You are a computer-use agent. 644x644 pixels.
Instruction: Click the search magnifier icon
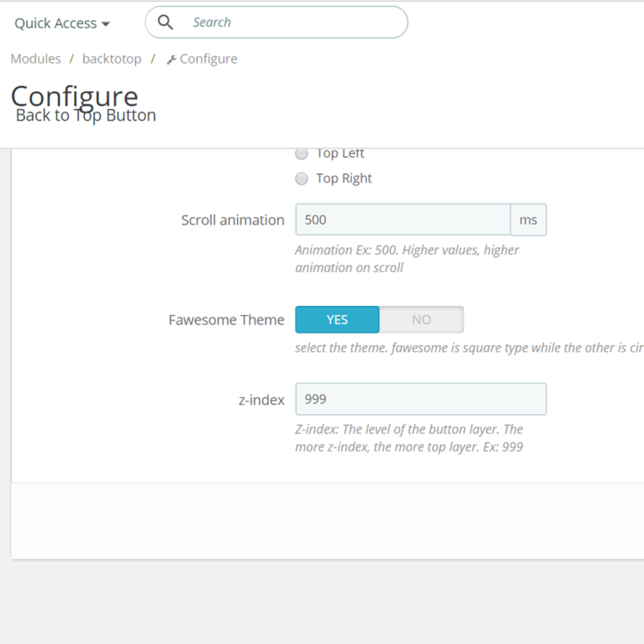coord(165,22)
